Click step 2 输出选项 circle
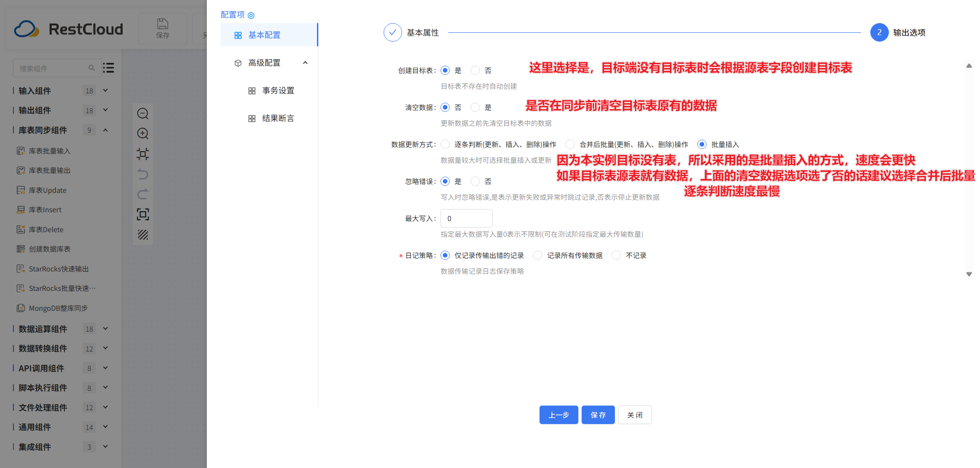Image resolution: width=980 pixels, height=468 pixels. pos(879,32)
